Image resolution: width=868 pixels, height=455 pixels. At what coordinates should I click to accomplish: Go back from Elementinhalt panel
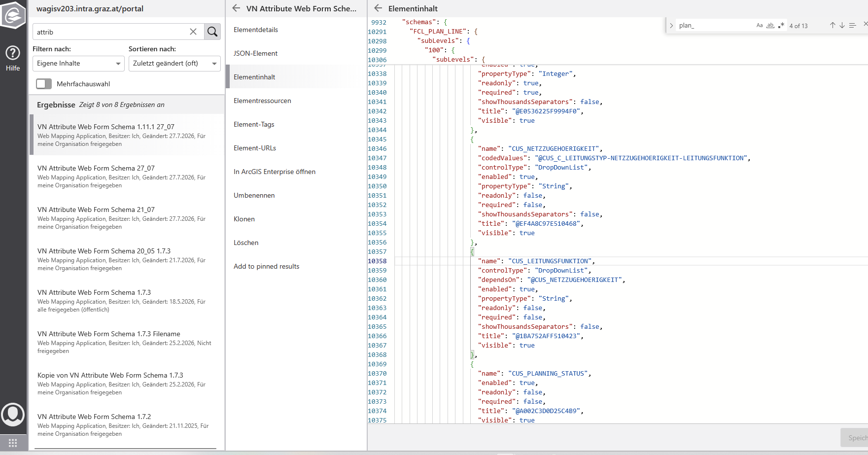click(378, 8)
